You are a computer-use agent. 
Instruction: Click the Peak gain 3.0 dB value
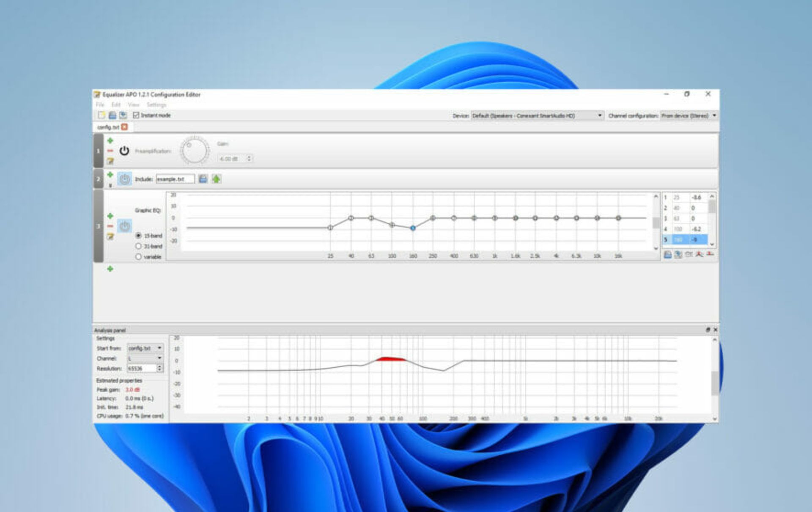(x=132, y=390)
